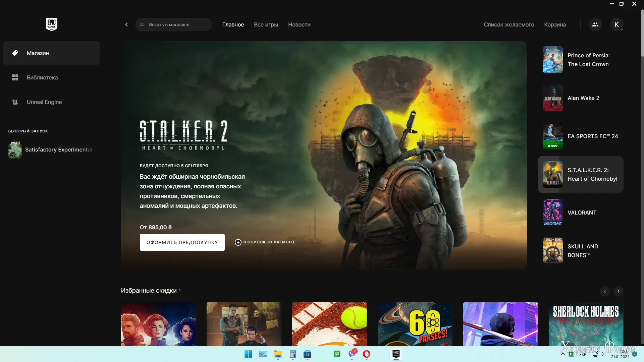The height and width of the screenshot is (362, 644).
Task: Open the K profile avatar menu
Action: coord(616,24)
